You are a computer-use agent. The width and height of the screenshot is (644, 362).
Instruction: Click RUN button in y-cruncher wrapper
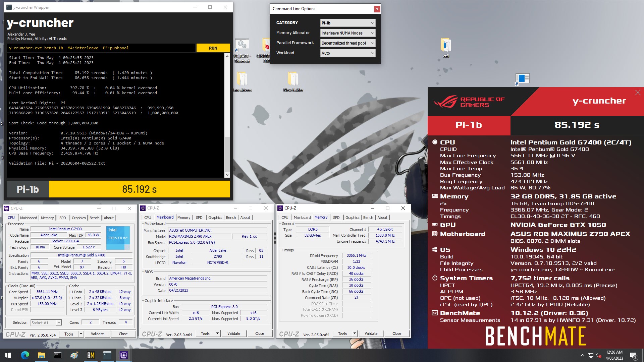pos(213,48)
